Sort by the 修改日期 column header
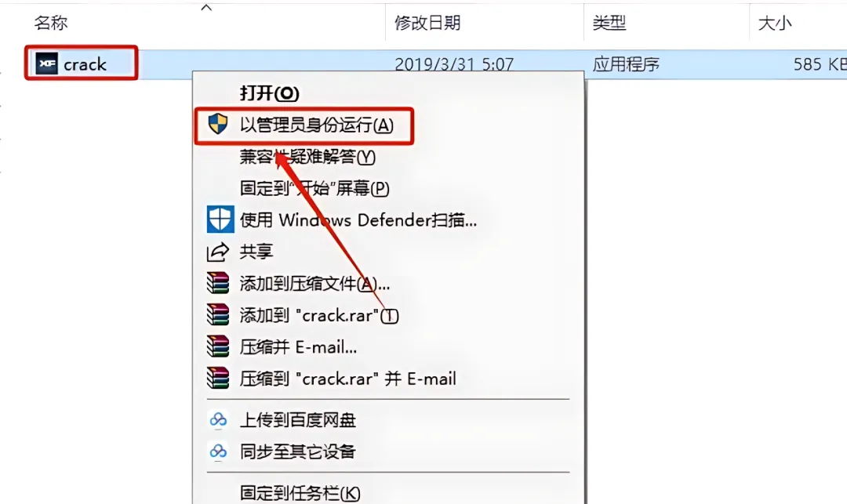 427,23
